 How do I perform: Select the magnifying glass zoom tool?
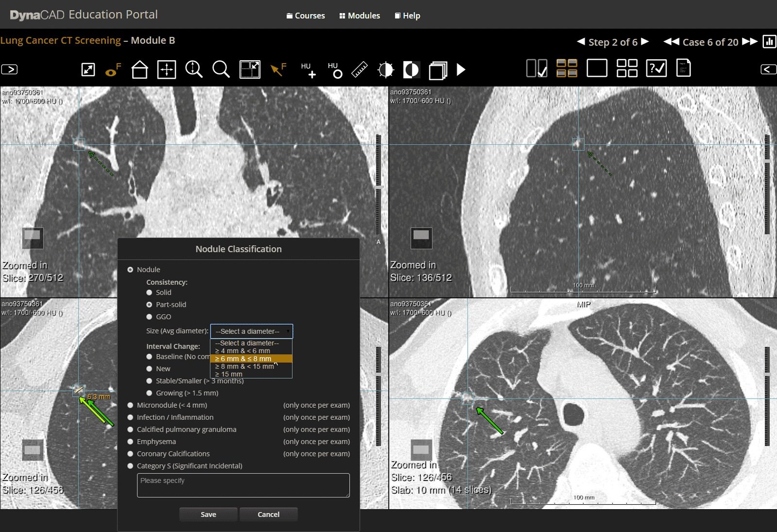tap(221, 69)
